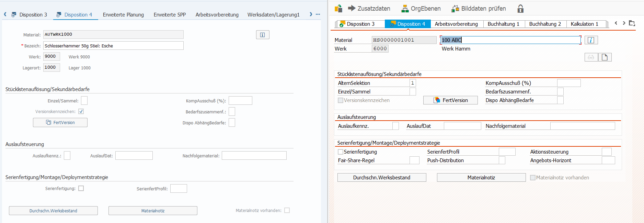Click the glasses display icon in right panel
The width and height of the screenshot is (644, 223).
[x=591, y=57]
